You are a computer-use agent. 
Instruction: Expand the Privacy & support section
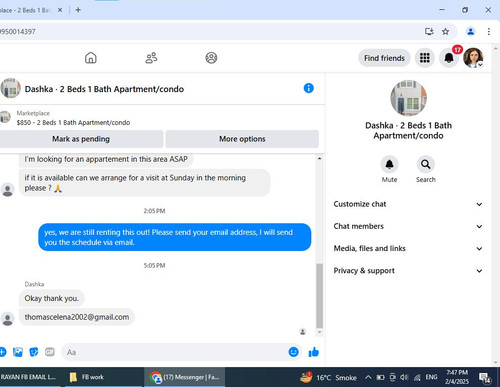[x=408, y=271]
